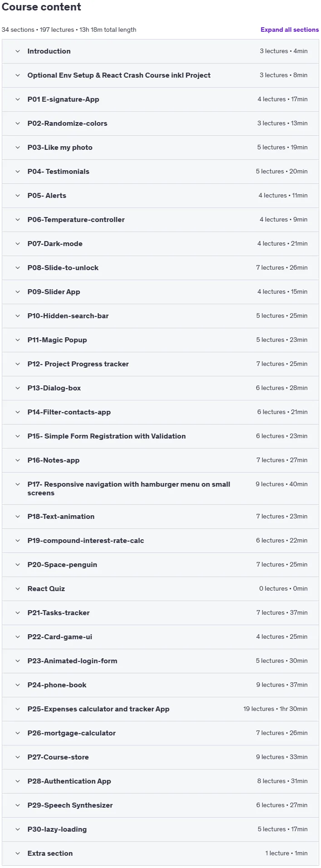The image size is (321, 868).
Task: Expand the Introduction section chevron
Action: tap(18, 51)
